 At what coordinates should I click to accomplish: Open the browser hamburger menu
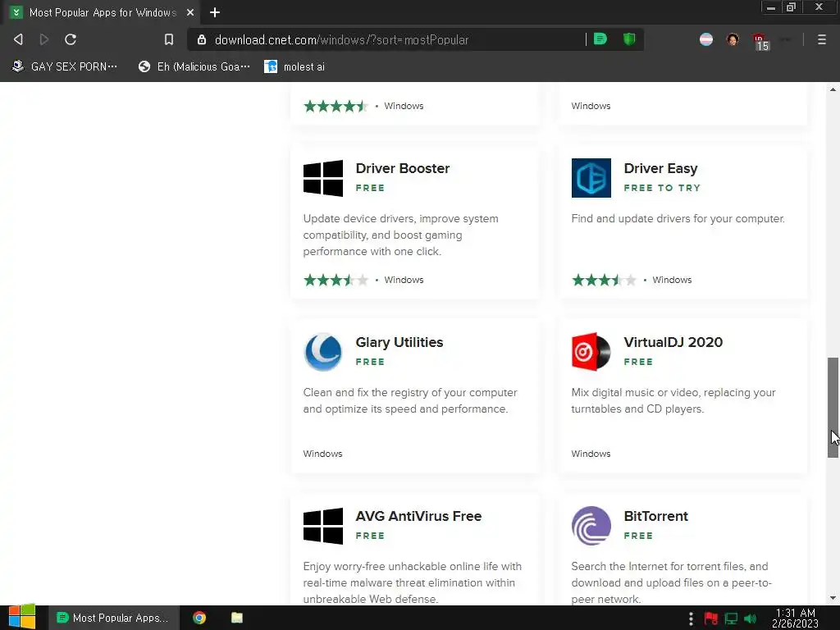(822, 39)
